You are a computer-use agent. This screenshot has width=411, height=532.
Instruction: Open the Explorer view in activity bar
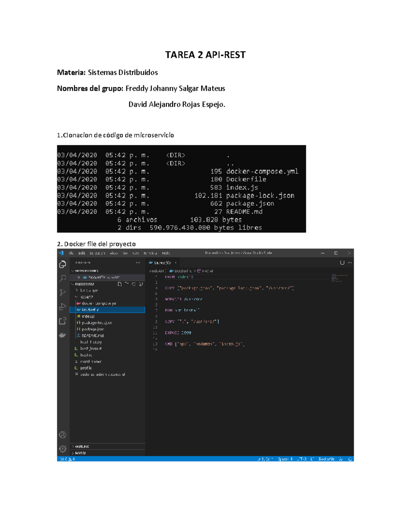point(63,264)
